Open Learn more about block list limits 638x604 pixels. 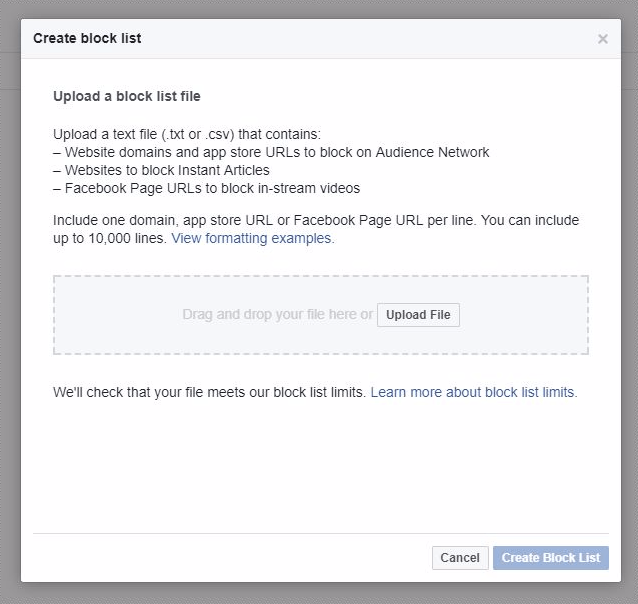(x=474, y=392)
